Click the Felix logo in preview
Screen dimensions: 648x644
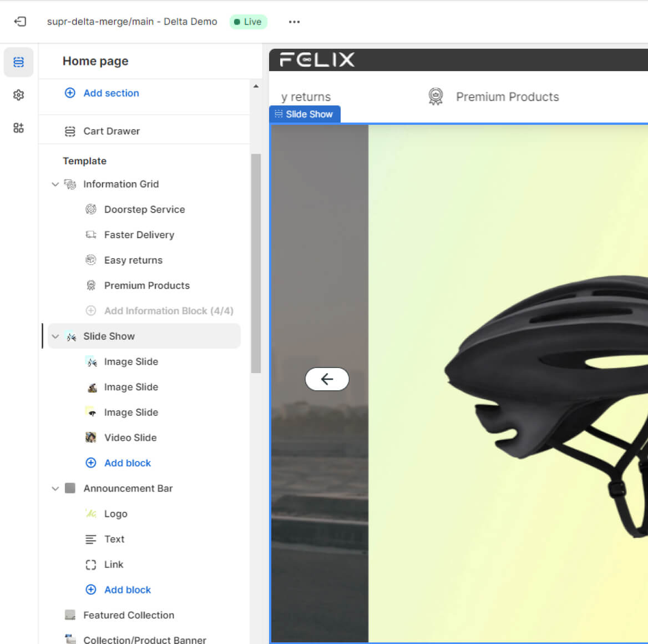coord(317,59)
